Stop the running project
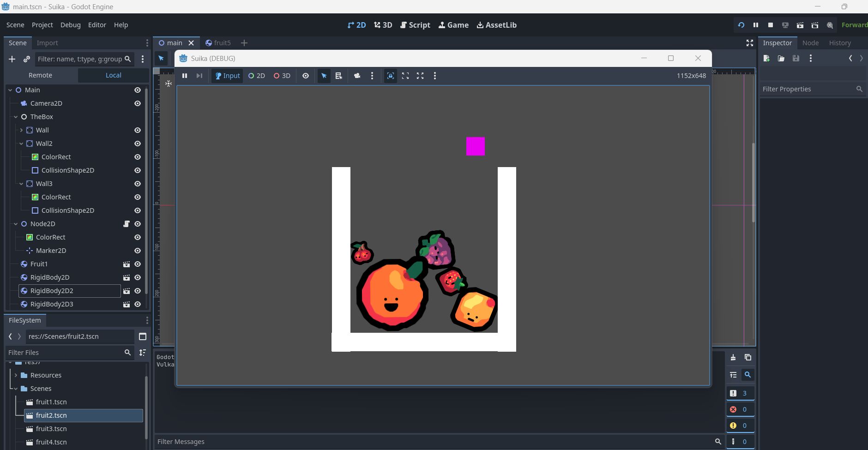The width and height of the screenshot is (868, 450). (771, 25)
